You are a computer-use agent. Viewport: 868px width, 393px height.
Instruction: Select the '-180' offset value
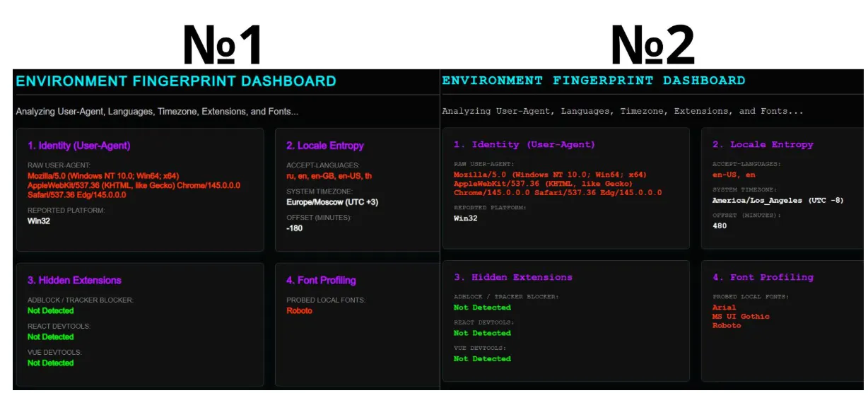(x=295, y=228)
